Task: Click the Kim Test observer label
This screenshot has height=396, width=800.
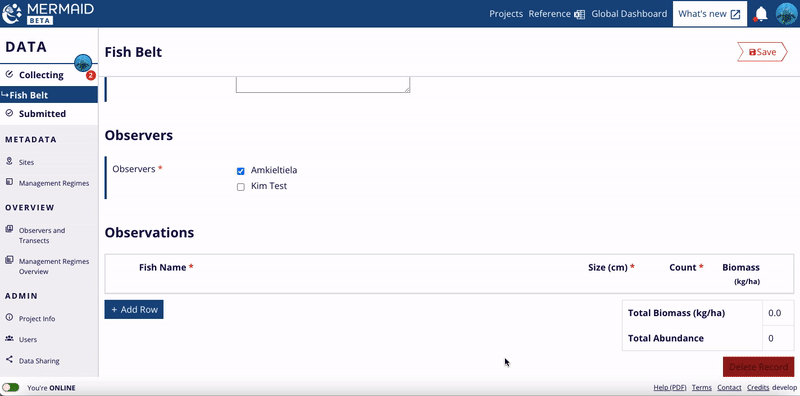Action: pos(269,186)
